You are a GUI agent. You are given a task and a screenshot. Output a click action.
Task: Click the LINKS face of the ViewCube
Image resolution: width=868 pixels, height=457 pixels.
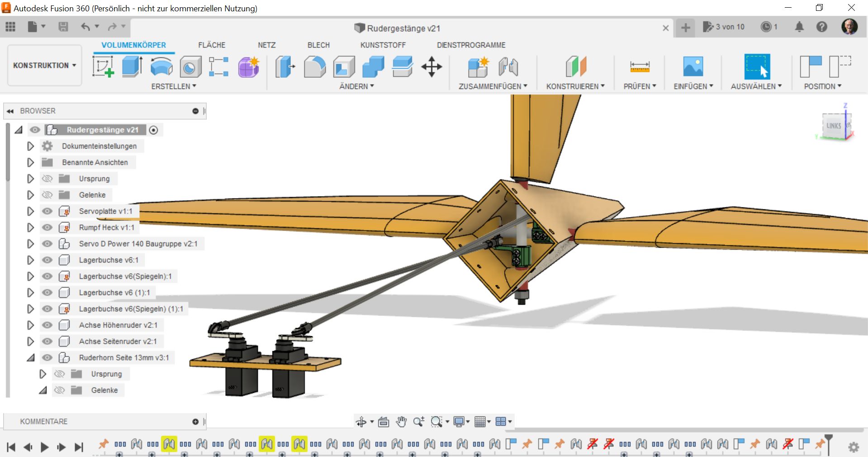834,126
